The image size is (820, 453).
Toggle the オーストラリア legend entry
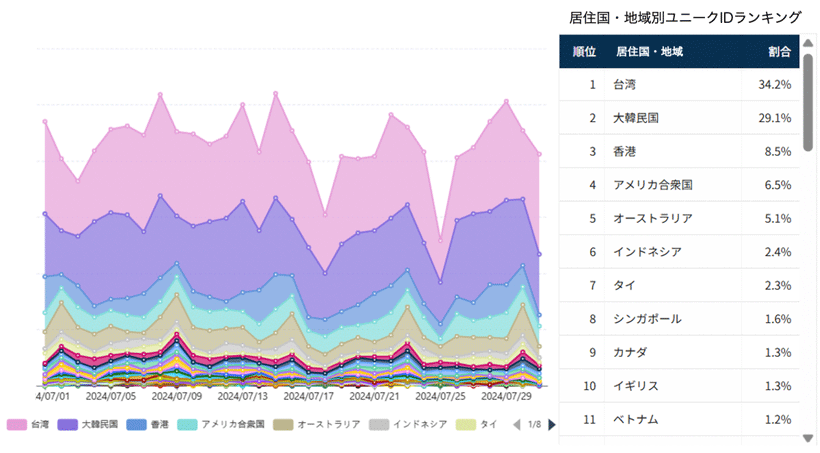pyautogui.click(x=317, y=424)
